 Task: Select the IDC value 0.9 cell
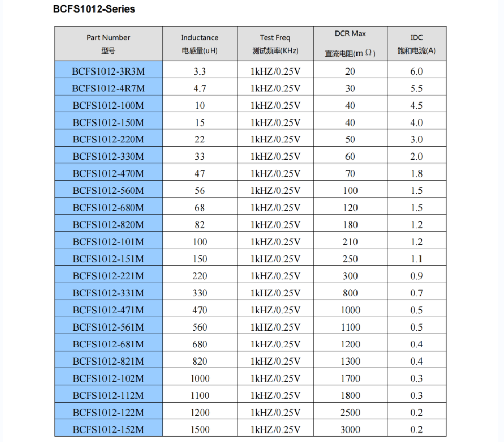coord(416,276)
